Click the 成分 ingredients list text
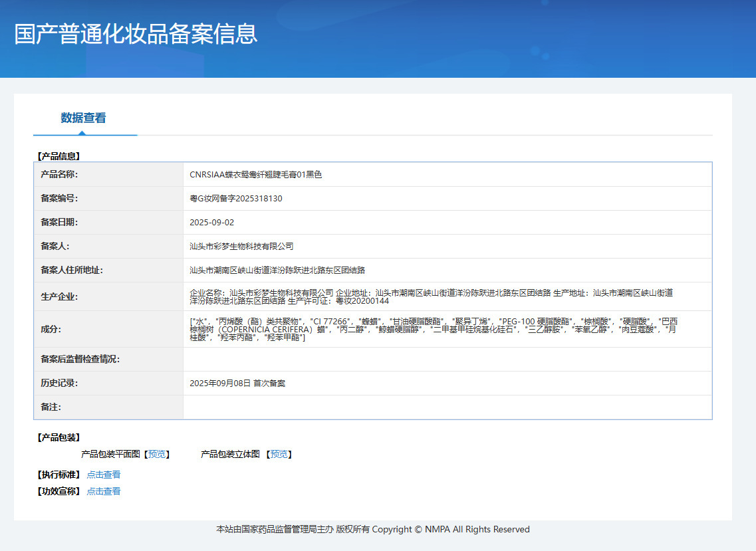Image resolution: width=756 pixels, height=551 pixels. 434,329
